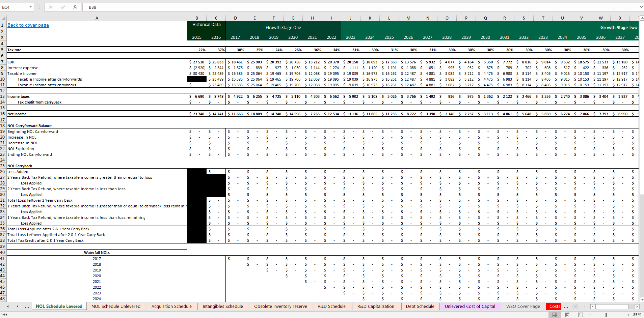Click the Name Box showing B14
This screenshot has width=644, height=318.
pyautogui.click(x=15, y=7)
